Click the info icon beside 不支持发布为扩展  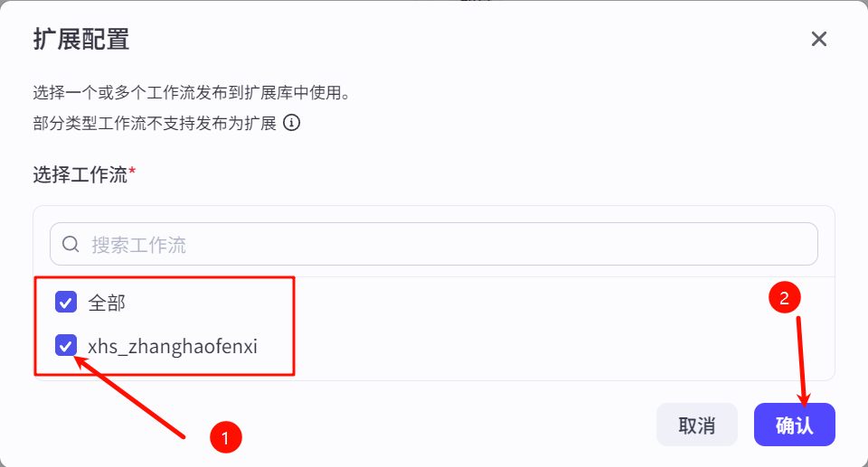[291, 123]
